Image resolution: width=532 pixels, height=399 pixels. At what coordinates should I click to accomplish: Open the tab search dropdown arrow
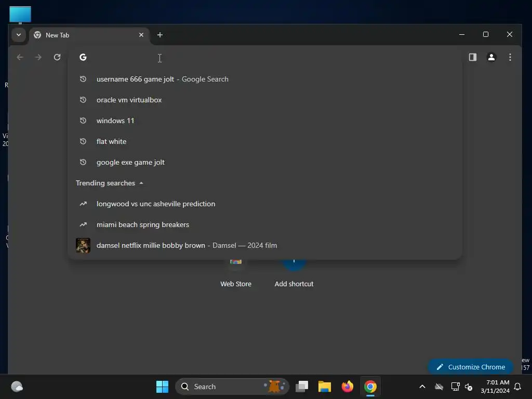pos(19,35)
